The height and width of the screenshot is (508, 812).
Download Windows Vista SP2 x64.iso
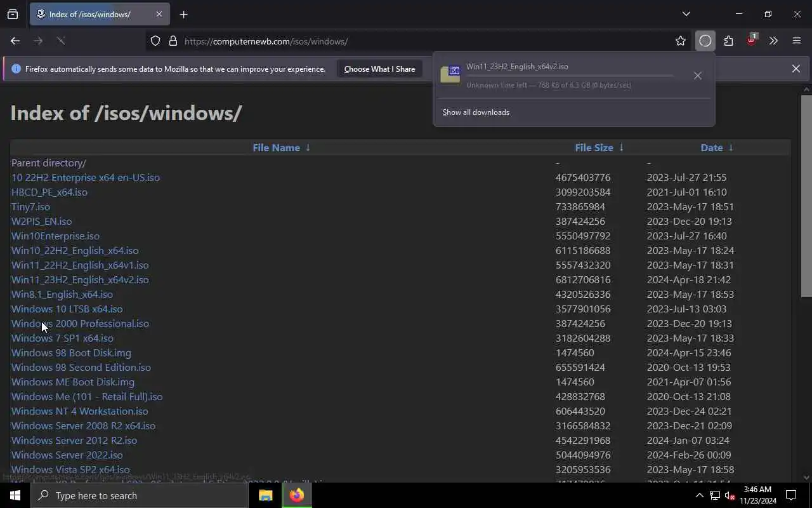[70, 470]
